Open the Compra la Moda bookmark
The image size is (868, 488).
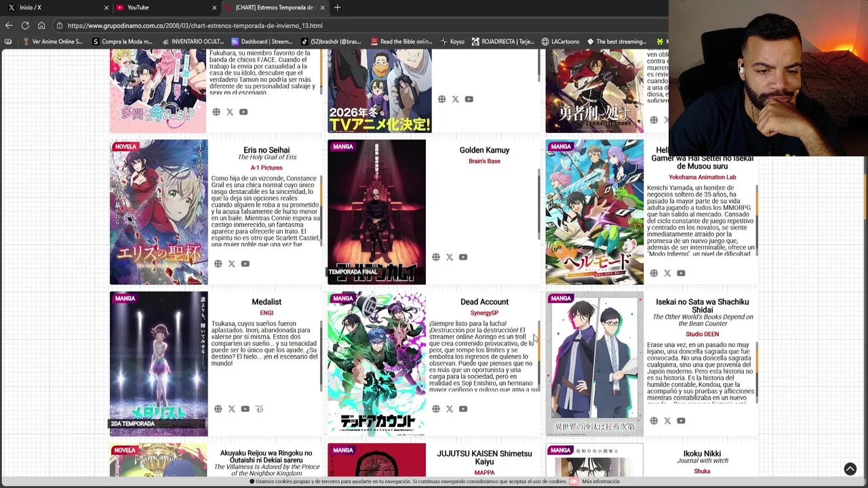pos(121,41)
